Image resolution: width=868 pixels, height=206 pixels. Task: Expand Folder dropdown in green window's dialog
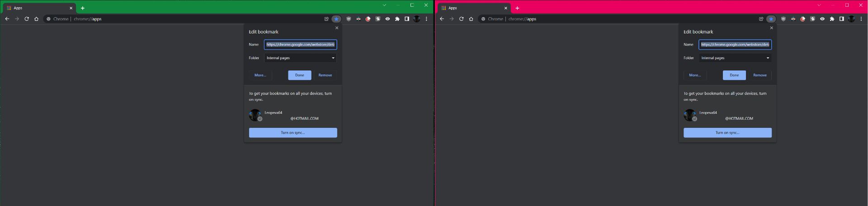(x=301, y=58)
